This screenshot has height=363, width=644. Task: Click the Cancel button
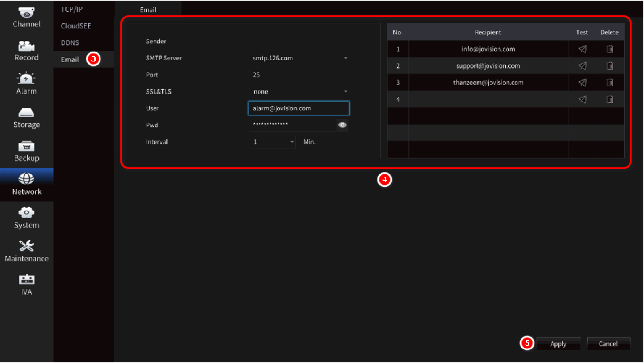608,344
